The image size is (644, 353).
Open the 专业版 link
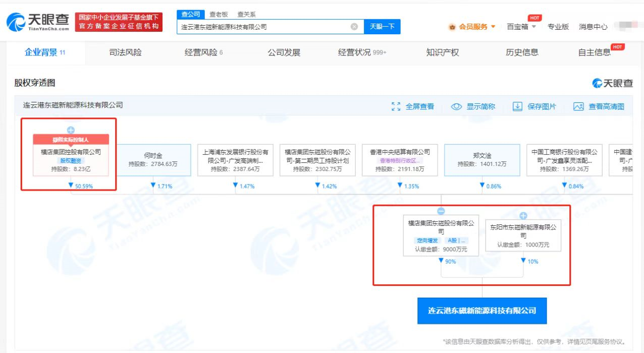(558, 27)
